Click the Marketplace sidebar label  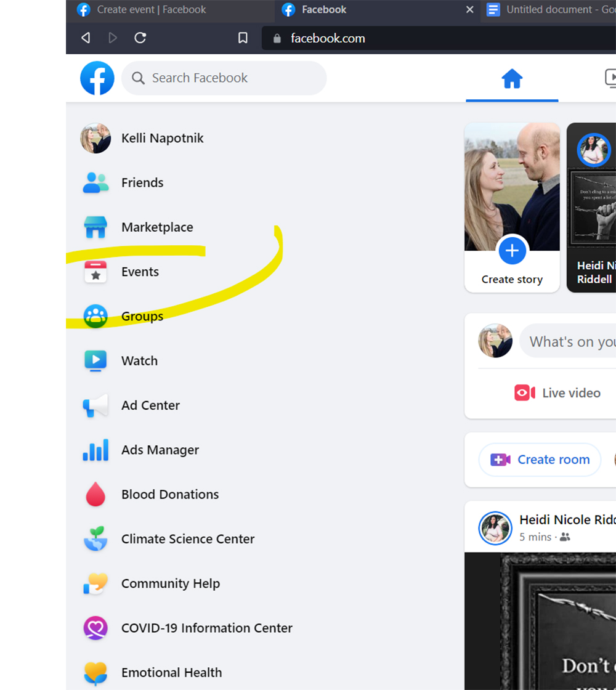click(x=157, y=227)
